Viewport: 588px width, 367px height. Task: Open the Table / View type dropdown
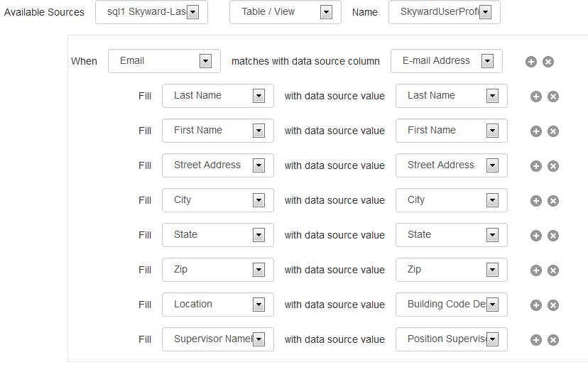(285, 12)
